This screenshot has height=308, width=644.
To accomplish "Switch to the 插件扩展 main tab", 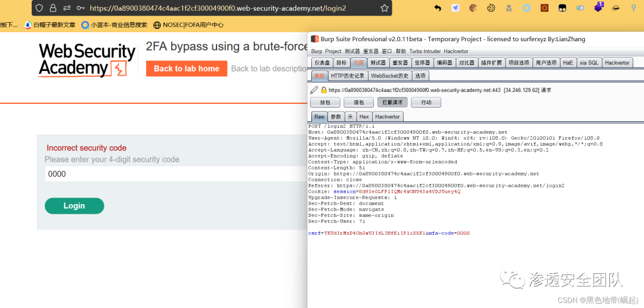I will tap(491, 63).
